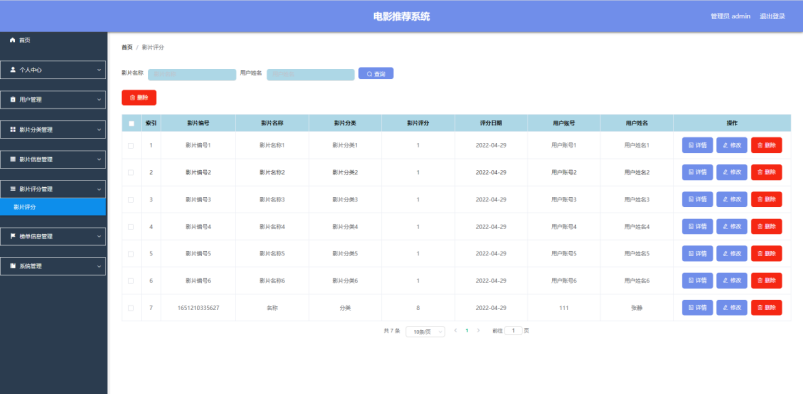Expand the 影片信息管理 sidebar menu

[53, 159]
